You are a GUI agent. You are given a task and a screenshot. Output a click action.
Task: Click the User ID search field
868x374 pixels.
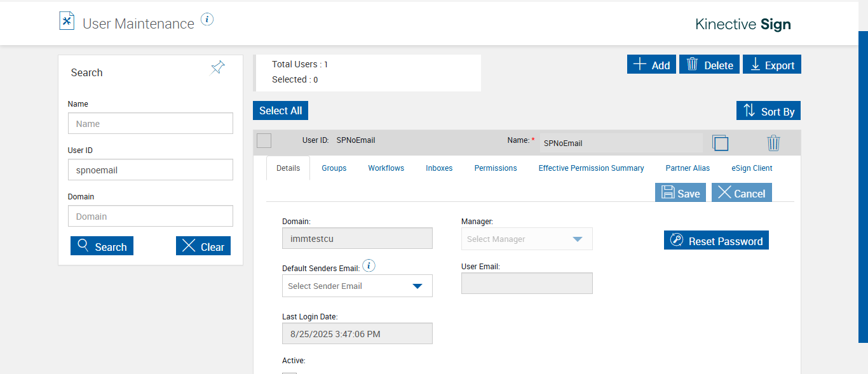point(151,170)
